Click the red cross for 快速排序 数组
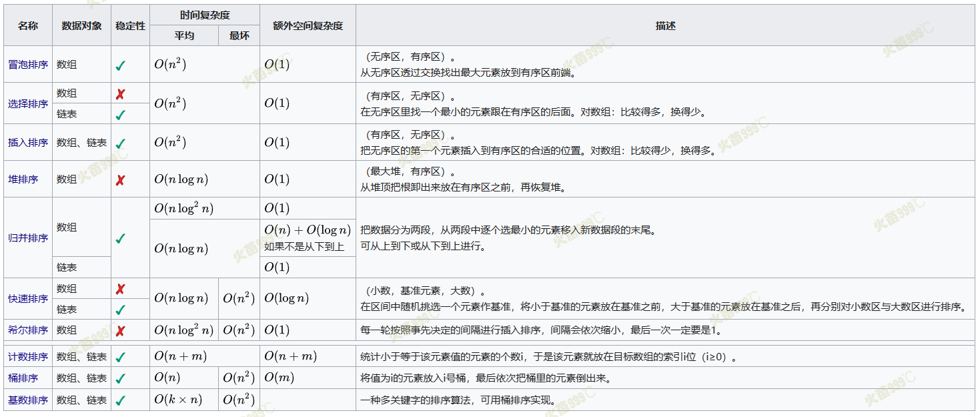 tap(120, 289)
